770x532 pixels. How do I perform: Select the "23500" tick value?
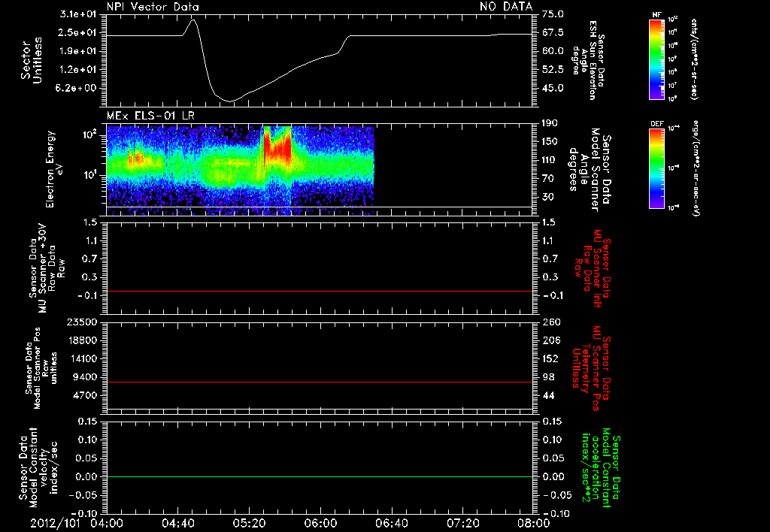[83, 322]
